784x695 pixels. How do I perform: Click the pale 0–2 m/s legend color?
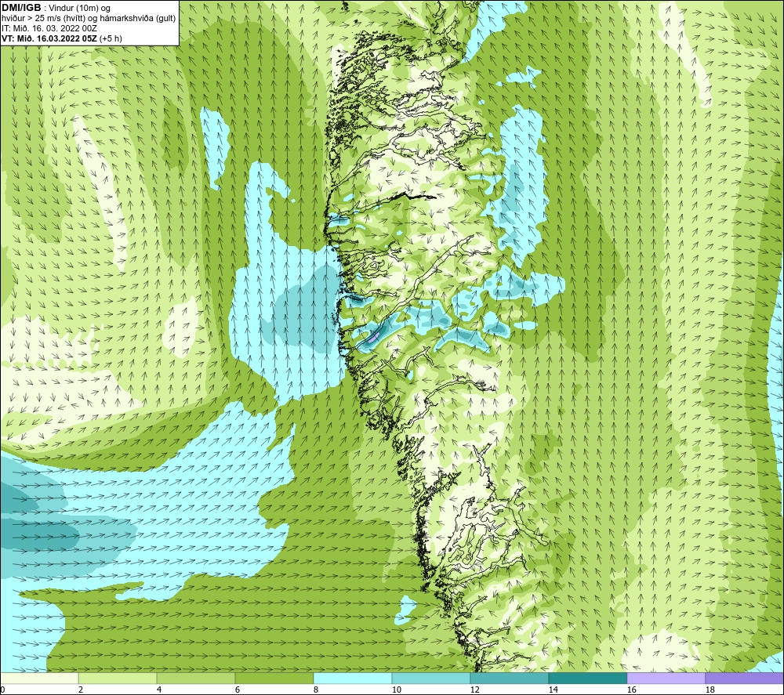click(x=39, y=678)
